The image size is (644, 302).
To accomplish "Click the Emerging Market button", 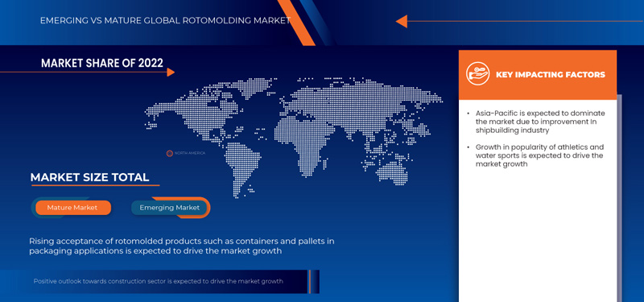I will coord(170,208).
